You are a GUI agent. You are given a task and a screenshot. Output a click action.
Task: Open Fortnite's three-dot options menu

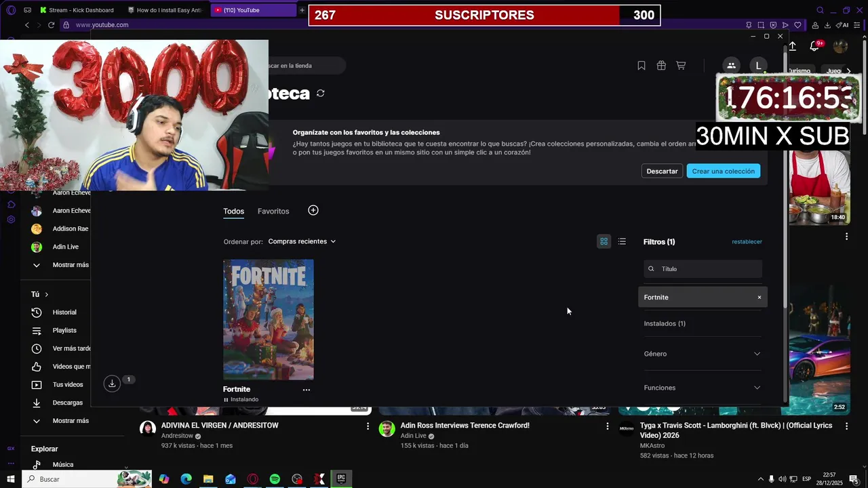tap(307, 390)
